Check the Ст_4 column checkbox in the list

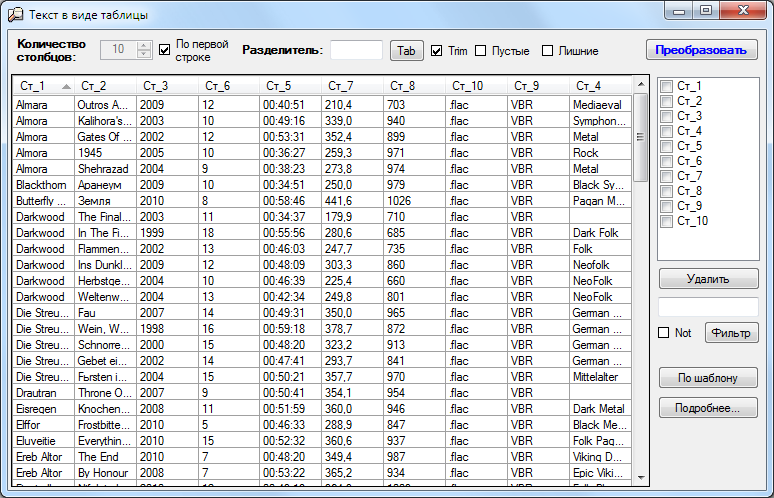click(x=666, y=131)
